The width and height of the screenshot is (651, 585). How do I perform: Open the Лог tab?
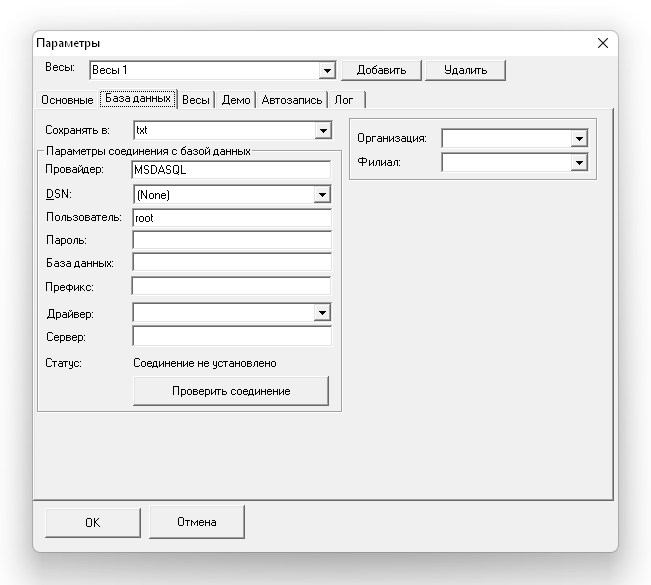point(344,100)
